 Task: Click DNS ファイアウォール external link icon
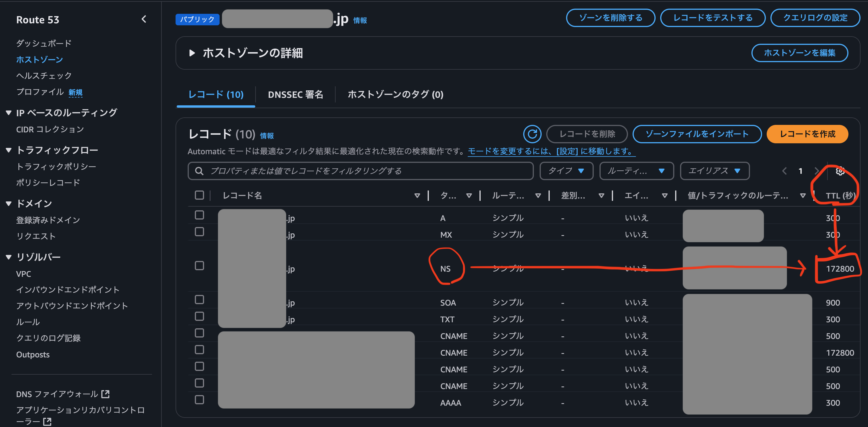[x=105, y=394]
